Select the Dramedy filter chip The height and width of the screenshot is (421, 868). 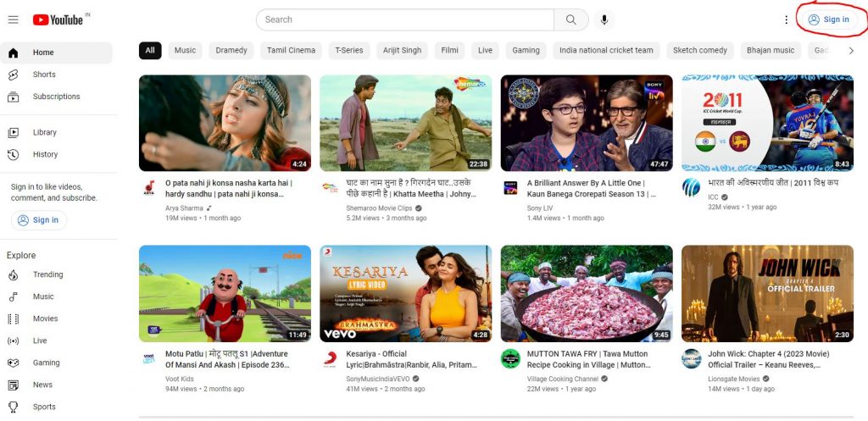pyautogui.click(x=231, y=50)
